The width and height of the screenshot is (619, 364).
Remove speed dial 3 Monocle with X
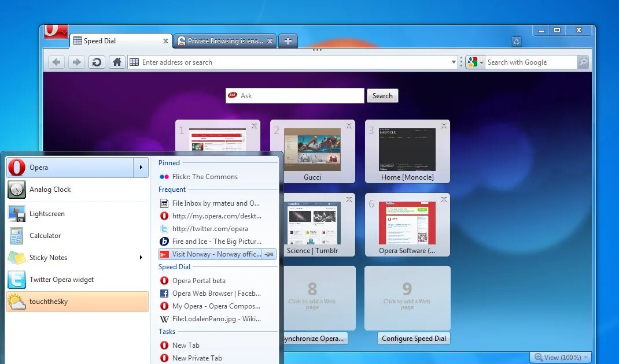click(x=444, y=126)
